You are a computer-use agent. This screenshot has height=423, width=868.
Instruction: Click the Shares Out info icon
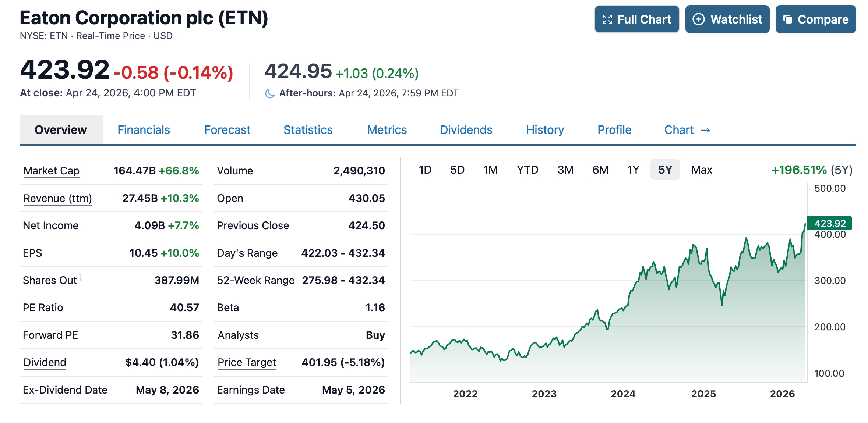pos(81,278)
